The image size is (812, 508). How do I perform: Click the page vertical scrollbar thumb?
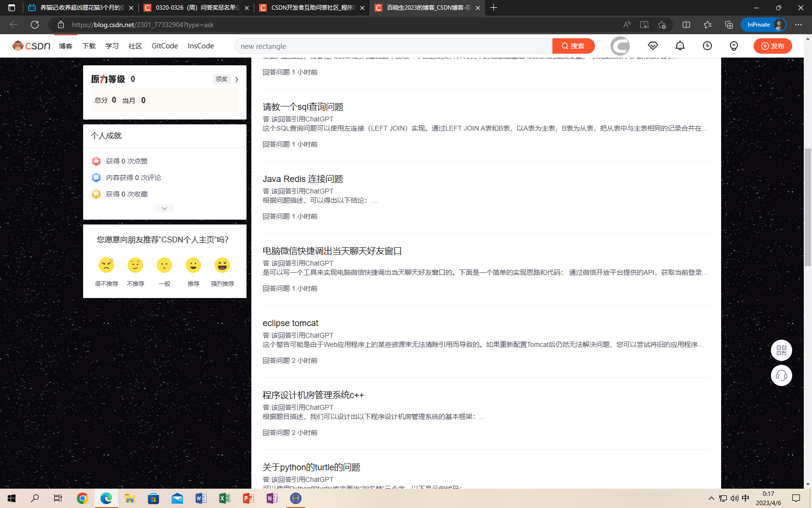tap(808, 208)
